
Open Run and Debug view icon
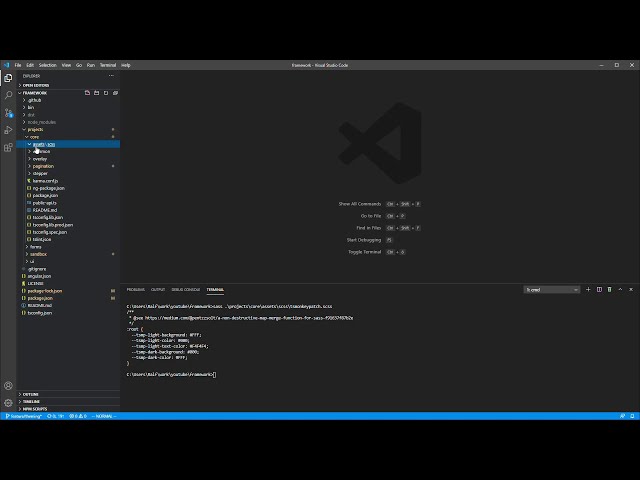tap(8, 130)
